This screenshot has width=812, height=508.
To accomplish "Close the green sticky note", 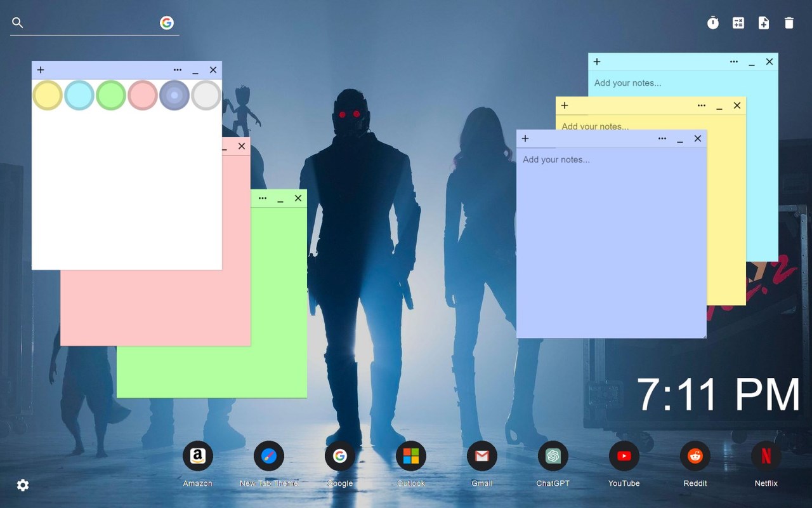I will 298,198.
